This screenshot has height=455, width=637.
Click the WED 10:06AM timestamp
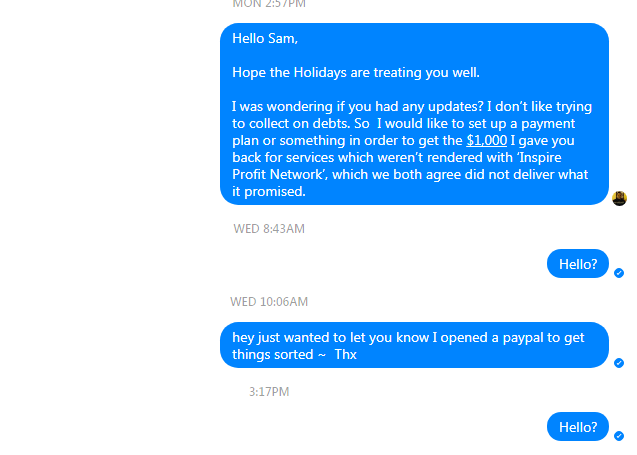click(x=269, y=302)
